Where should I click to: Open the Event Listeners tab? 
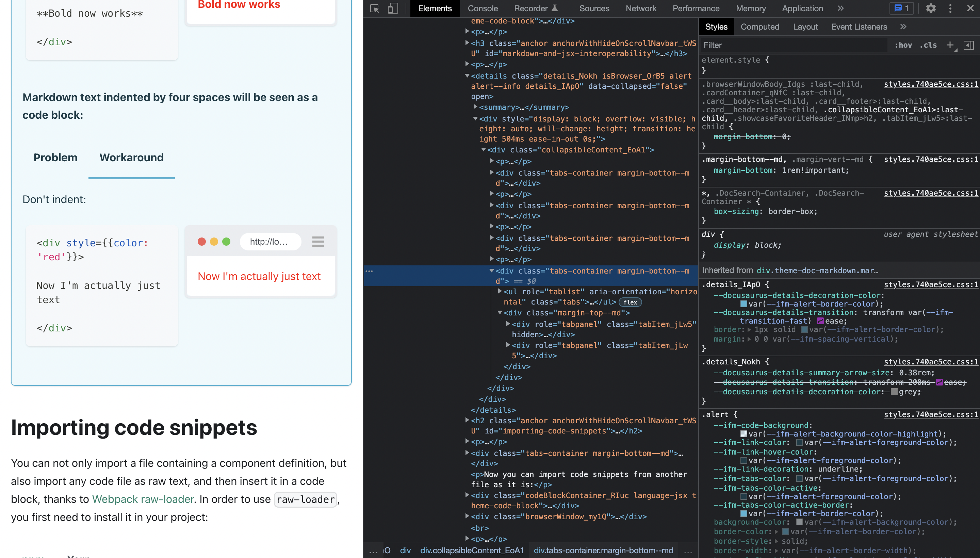[859, 27]
